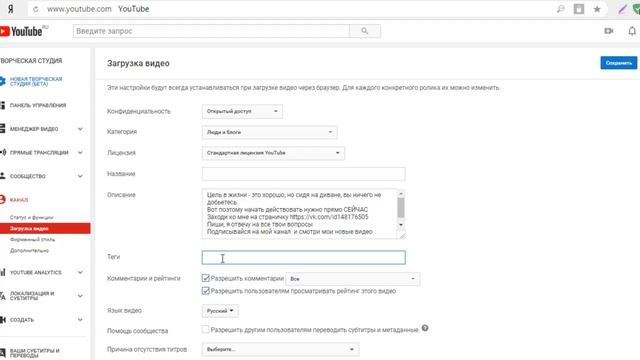Viewport: 640px width, 360px height.
Task: Expand YouTube Analytics sidebar section
Action: [80, 272]
